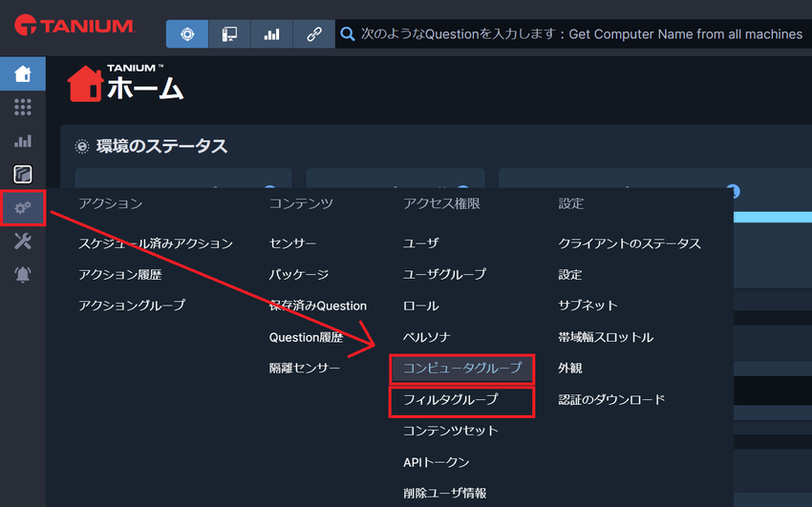The height and width of the screenshot is (507, 812).
Task: Open コンピュータグループ menu item
Action: pyautogui.click(x=462, y=369)
